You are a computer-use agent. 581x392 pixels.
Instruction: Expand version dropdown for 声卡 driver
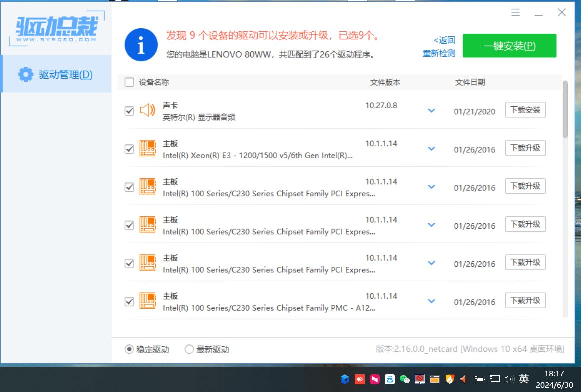point(431,110)
